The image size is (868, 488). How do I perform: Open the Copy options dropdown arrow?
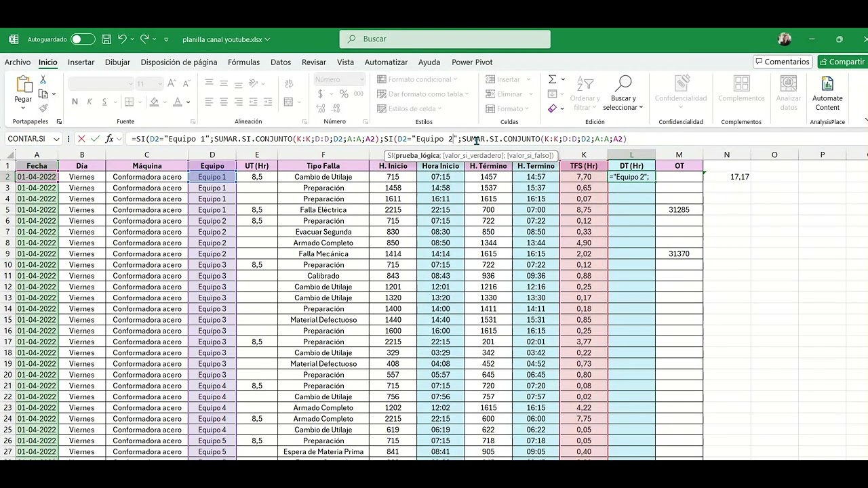54,94
